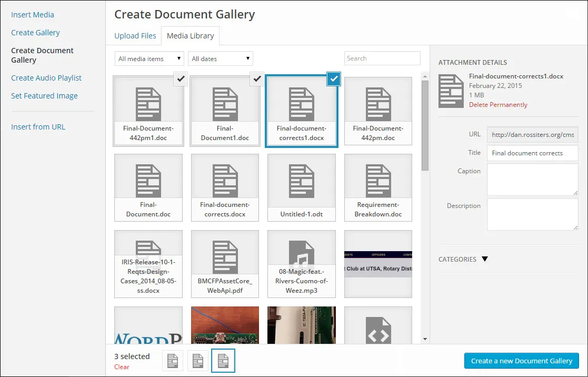Open Create Audio Playlist from sidebar
The height and width of the screenshot is (377, 588).
[46, 78]
